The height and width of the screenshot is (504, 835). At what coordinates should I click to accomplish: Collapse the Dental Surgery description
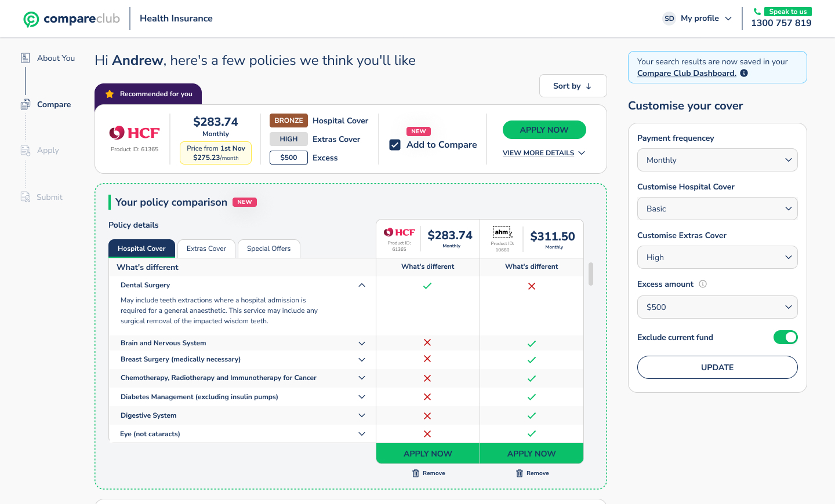362,285
